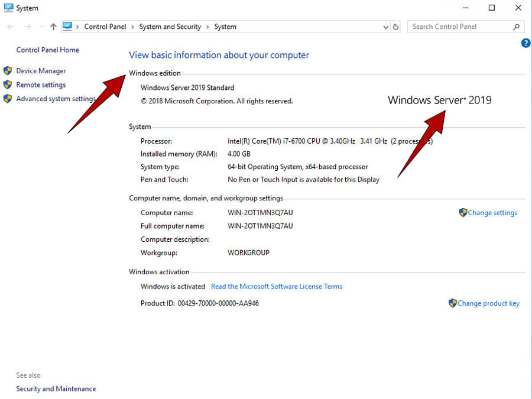
Task: Go up one level with Up arrow
Action: pos(53,27)
